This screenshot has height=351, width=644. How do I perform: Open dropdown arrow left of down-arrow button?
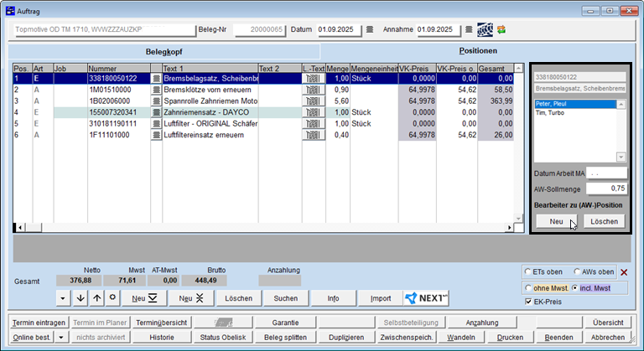tap(63, 298)
